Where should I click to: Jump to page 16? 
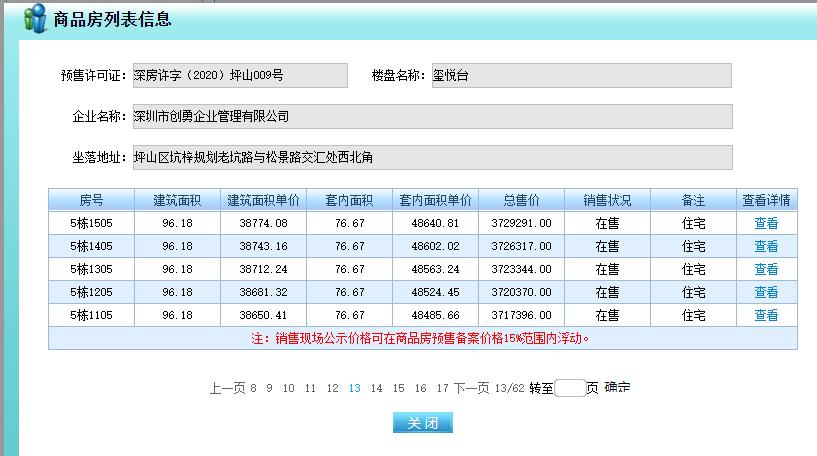point(420,388)
